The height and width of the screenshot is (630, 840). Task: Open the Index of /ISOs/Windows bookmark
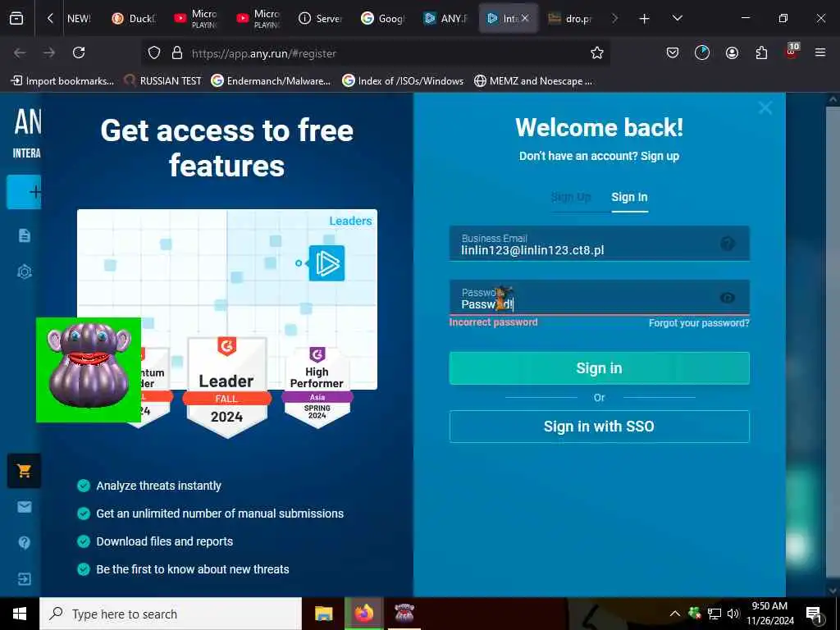tap(403, 81)
